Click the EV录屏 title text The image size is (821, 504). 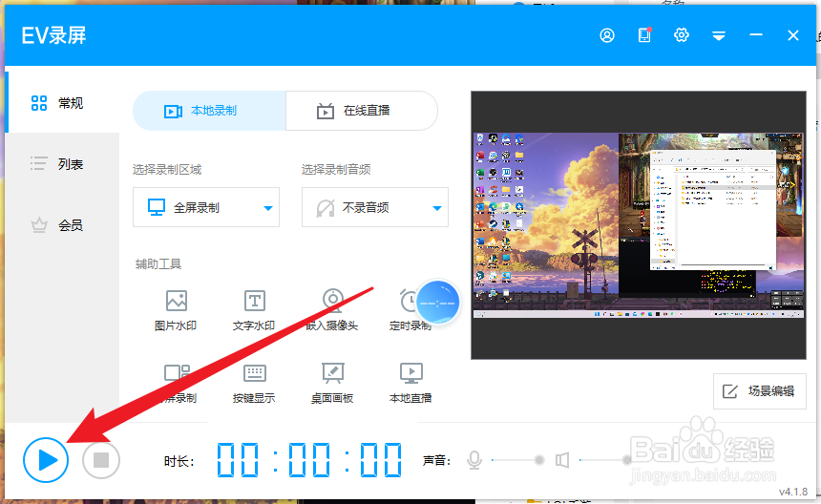tap(53, 35)
